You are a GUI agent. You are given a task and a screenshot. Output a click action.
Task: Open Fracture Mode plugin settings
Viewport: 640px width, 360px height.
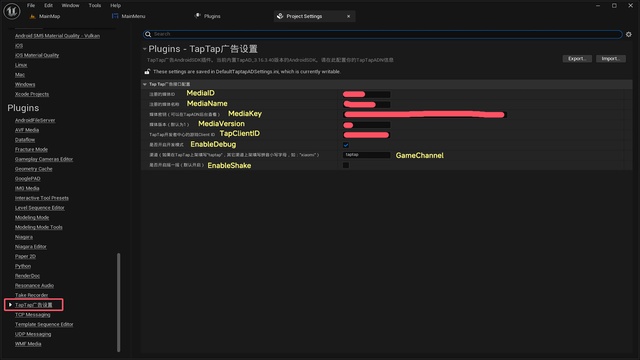31,149
